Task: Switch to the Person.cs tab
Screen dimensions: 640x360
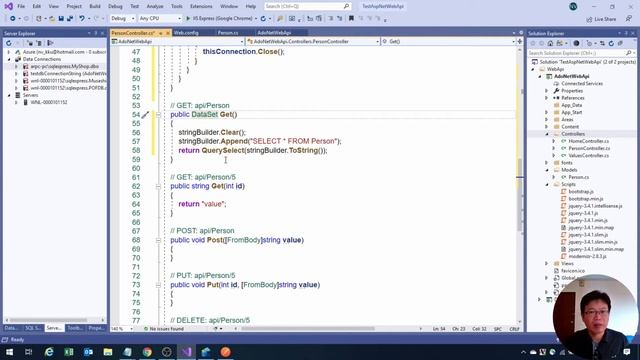Action: pos(228,33)
